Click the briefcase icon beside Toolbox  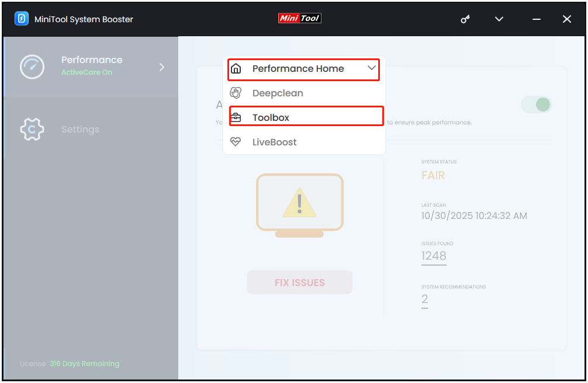236,117
